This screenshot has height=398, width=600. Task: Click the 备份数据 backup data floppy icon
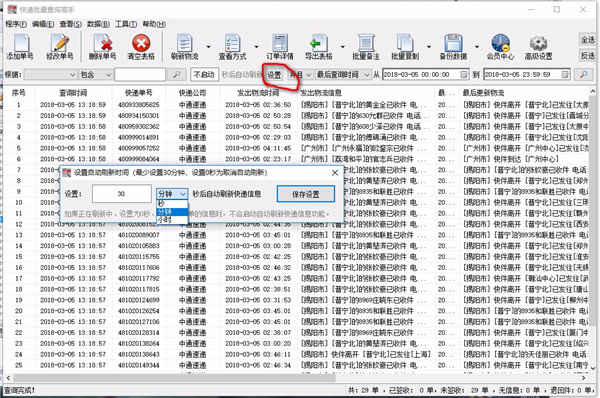[x=453, y=46]
